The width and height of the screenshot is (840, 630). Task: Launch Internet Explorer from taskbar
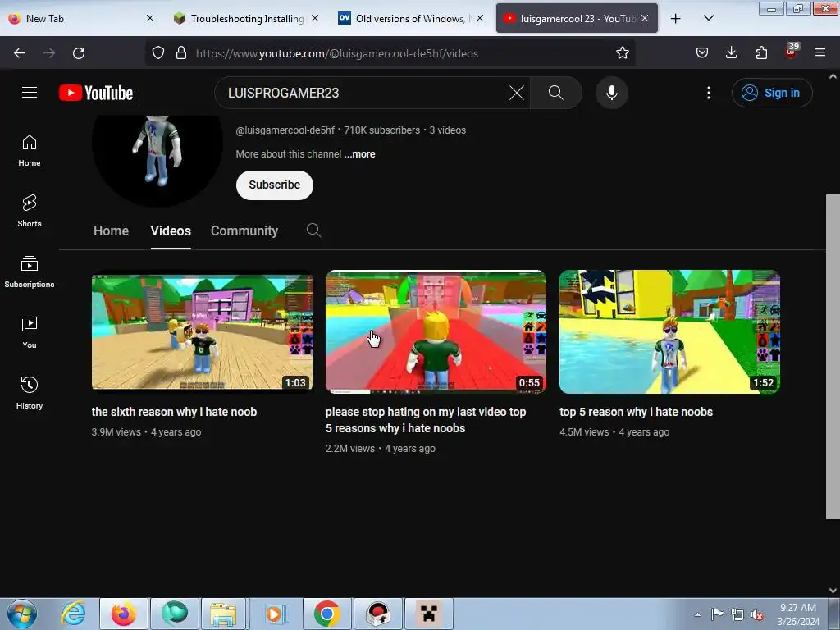[72, 614]
